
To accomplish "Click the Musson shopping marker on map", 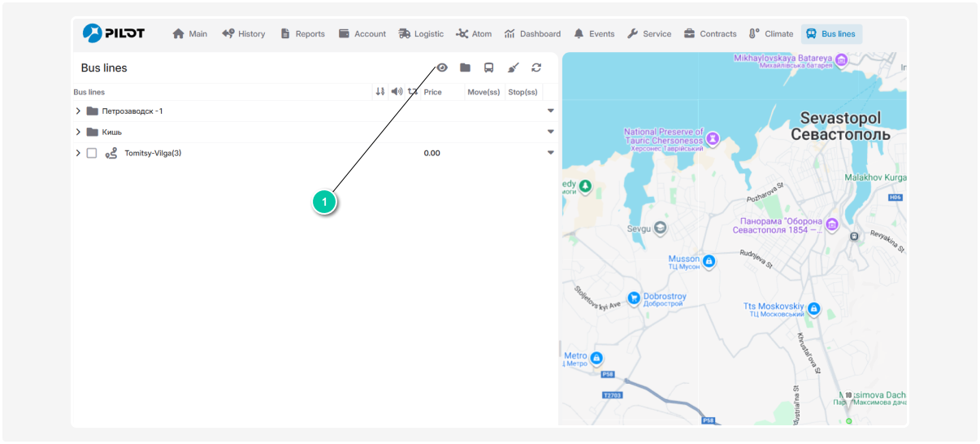I will click(x=709, y=261).
